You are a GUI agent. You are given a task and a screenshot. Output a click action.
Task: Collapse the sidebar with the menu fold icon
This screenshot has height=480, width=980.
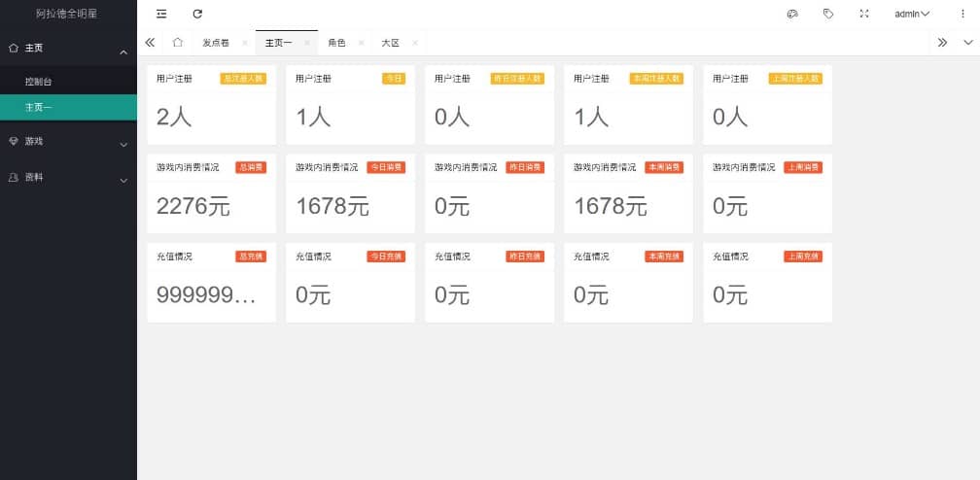point(161,14)
